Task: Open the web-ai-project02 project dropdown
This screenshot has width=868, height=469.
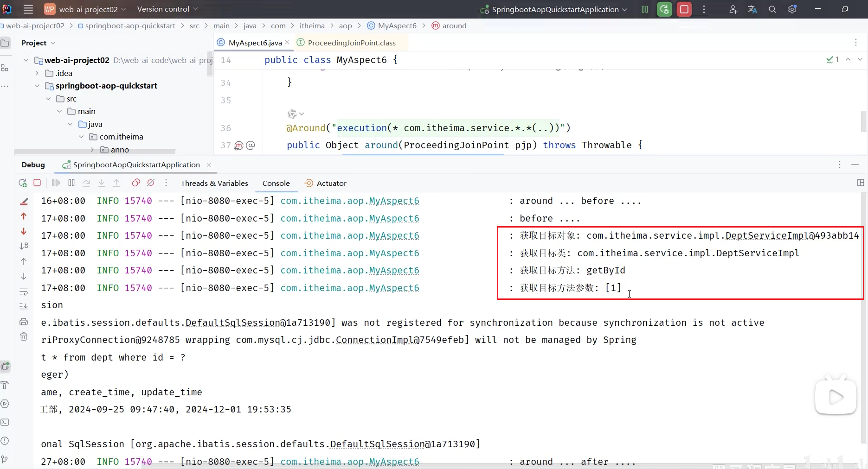Action: click(85, 9)
